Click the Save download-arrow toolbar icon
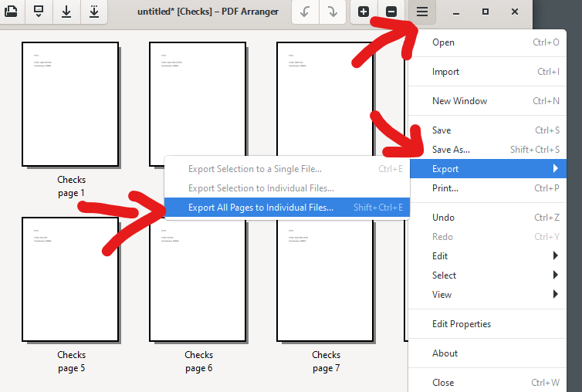Image resolution: width=582 pixels, height=392 pixels. pos(66,12)
